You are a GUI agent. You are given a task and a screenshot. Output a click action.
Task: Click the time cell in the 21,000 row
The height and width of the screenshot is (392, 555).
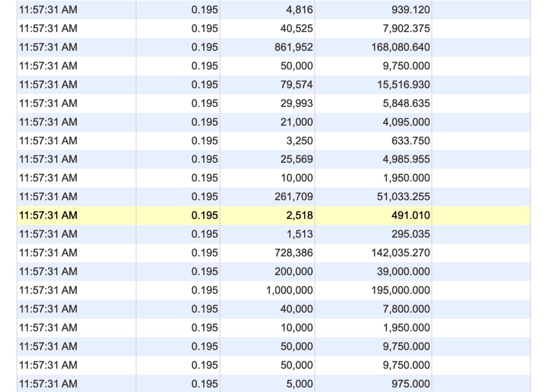click(48, 122)
